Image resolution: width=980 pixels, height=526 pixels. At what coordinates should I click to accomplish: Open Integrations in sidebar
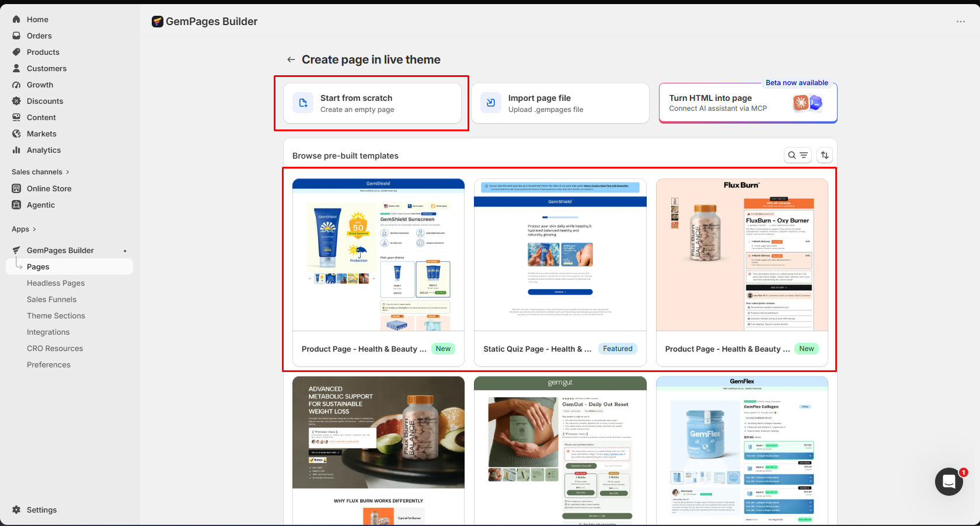[x=48, y=332]
